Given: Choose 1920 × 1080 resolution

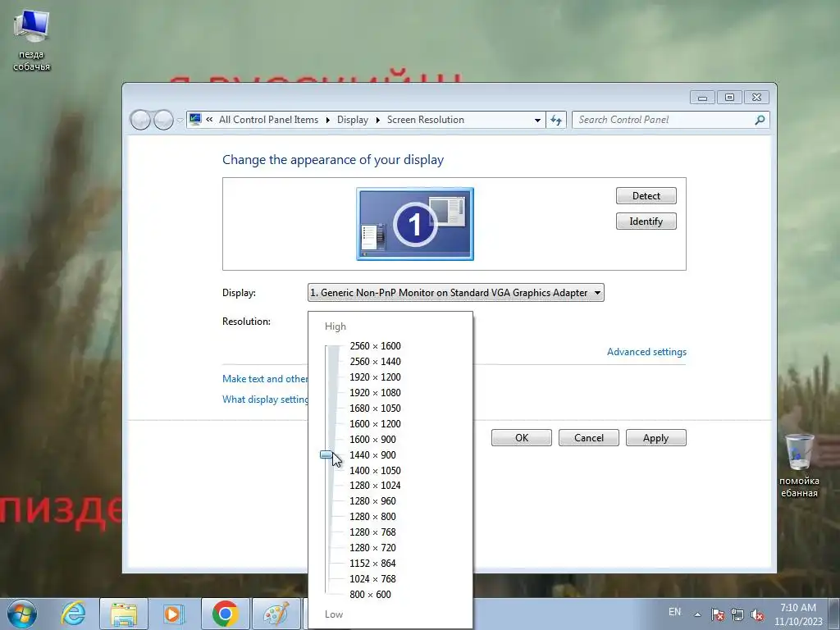Looking at the screenshot, I should pyautogui.click(x=375, y=393).
